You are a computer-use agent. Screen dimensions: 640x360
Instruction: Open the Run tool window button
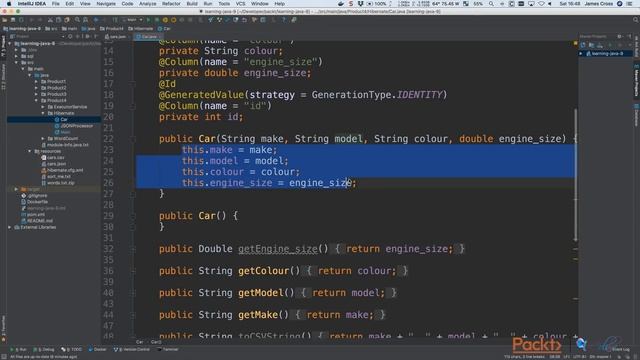pyautogui.click(x=18, y=349)
